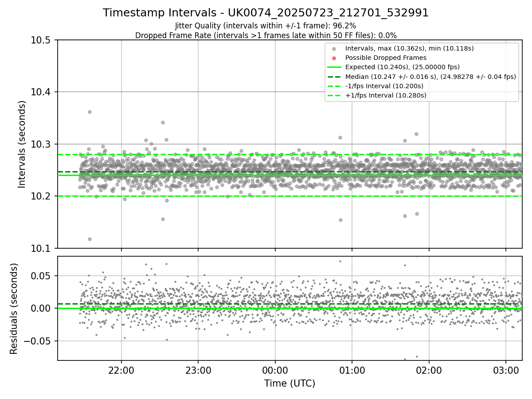The width and height of the screenshot is (532, 399).
Task: Click the dashed line sample beside -1/fps Interval
Action: tap(334, 86)
